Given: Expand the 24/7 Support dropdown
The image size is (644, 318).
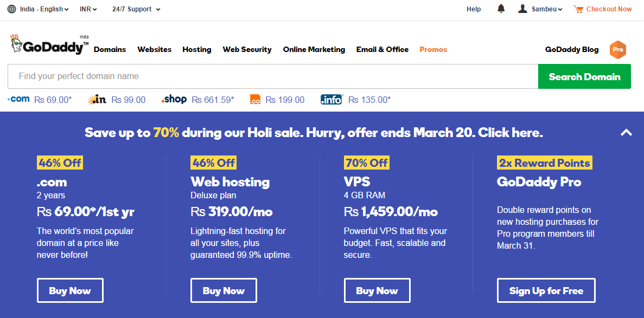Looking at the screenshot, I should point(136,9).
